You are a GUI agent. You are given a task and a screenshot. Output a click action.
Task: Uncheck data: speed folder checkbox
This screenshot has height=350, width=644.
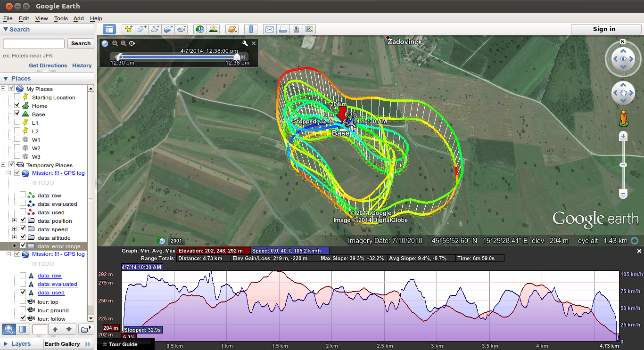23,229
